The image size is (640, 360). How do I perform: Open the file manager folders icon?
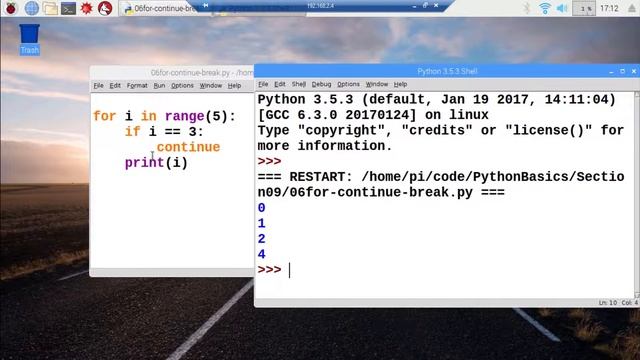coord(50,8)
